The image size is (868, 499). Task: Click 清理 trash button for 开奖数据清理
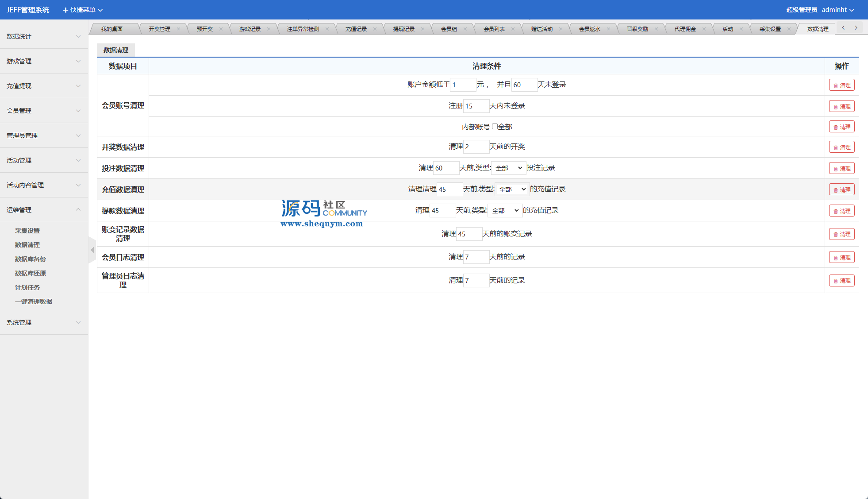[841, 147]
